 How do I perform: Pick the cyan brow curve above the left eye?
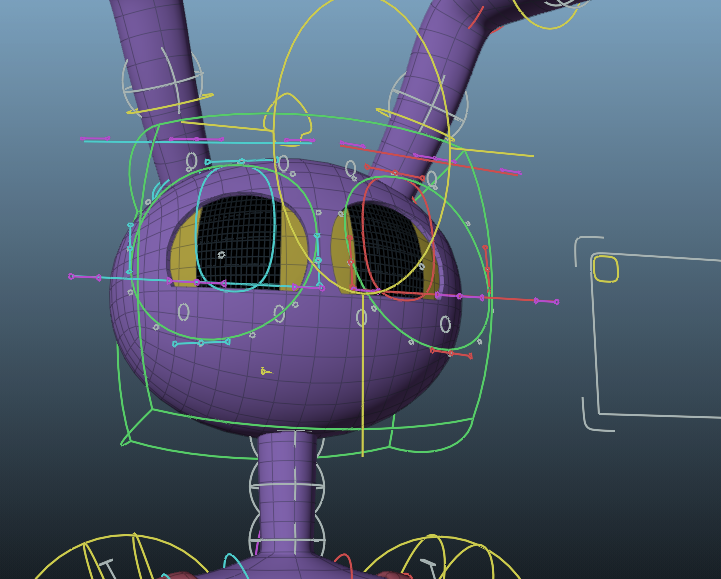[241, 161]
